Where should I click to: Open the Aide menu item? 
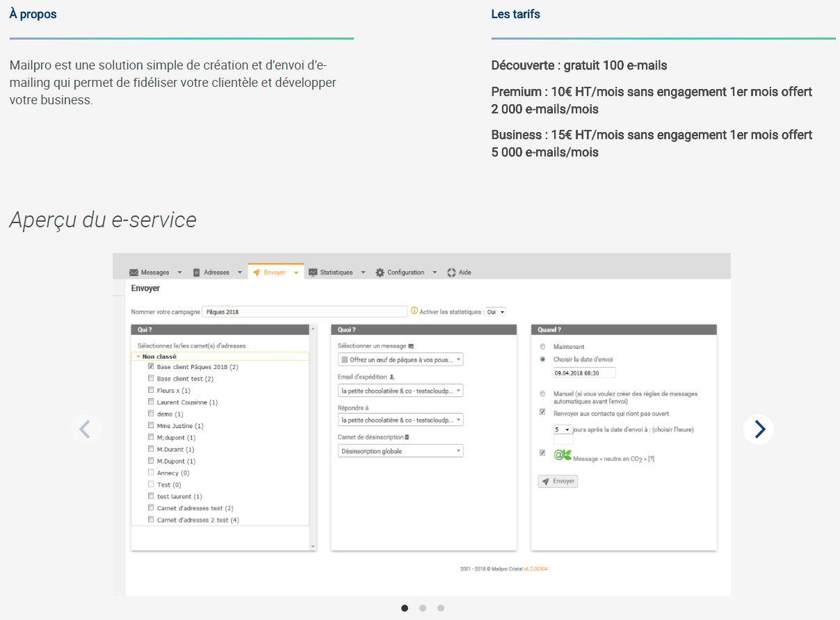(x=465, y=272)
